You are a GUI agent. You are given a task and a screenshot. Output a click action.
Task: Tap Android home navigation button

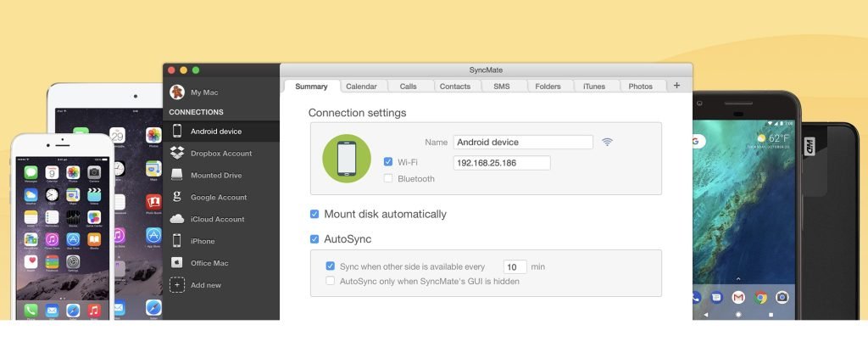tap(738, 314)
